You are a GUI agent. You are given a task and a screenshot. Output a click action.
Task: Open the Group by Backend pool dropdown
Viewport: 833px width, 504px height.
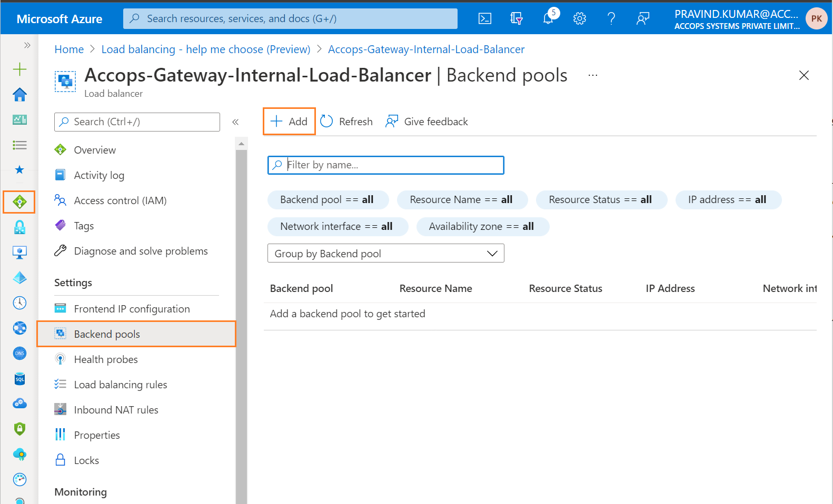[386, 254]
